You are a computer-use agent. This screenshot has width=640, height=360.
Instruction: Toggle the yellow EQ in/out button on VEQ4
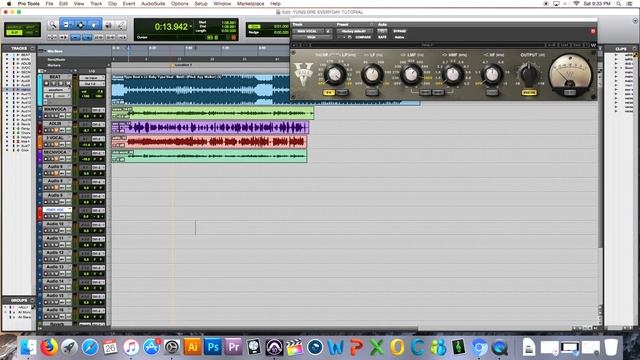(329, 93)
